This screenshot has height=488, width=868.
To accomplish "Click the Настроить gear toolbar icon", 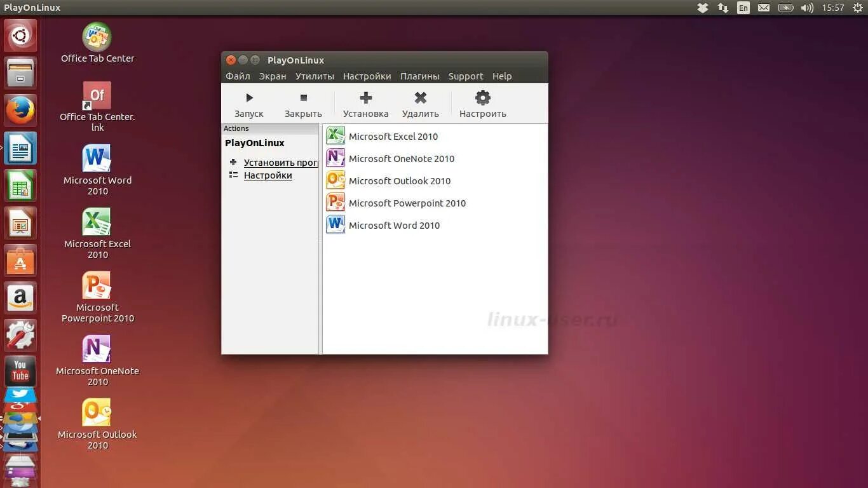I will 483,98.
